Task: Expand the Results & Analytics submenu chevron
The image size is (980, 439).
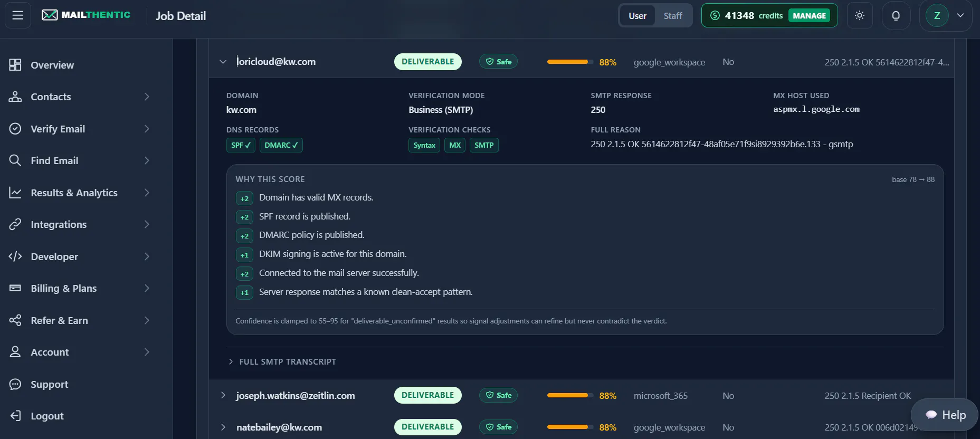Action: click(x=147, y=193)
